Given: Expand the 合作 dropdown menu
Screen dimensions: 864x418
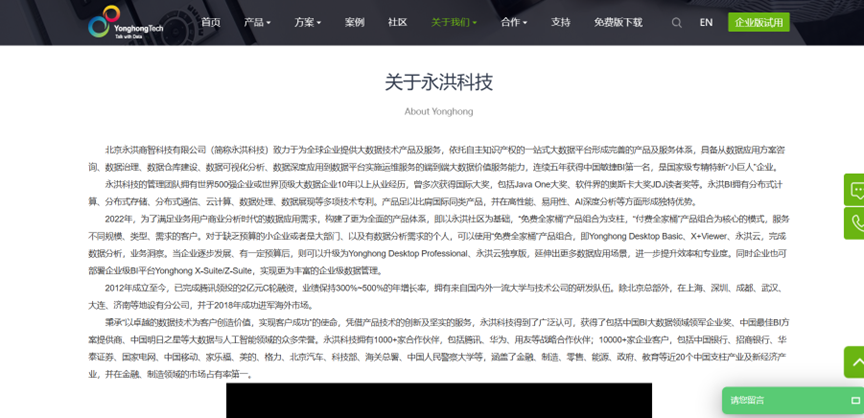Looking at the screenshot, I should click(x=514, y=22).
